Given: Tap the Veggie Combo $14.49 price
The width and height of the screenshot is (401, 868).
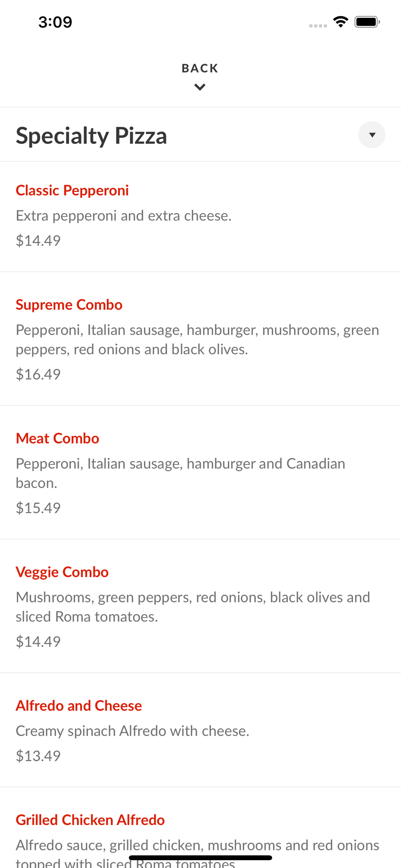Looking at the screenshot, I should pyautogui.click(x=38, y=641).
